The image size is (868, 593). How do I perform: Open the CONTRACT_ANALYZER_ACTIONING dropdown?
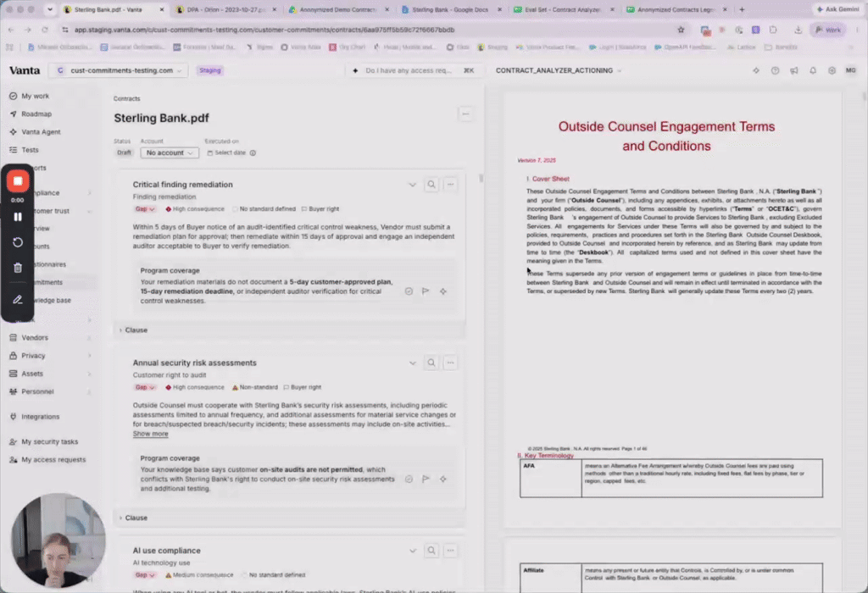point(559,71)
